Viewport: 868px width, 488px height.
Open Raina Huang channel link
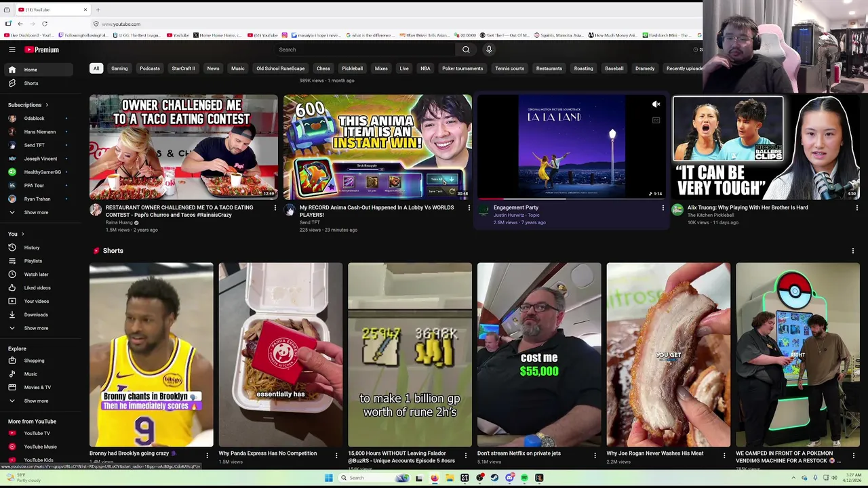click(119, 222)
